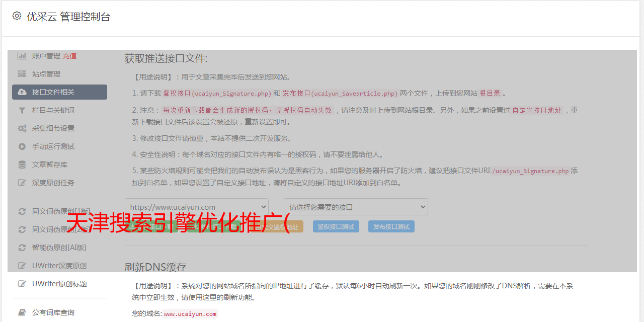
Task: Open UWriter深度原创 in the sidebar
Action: 59,266
